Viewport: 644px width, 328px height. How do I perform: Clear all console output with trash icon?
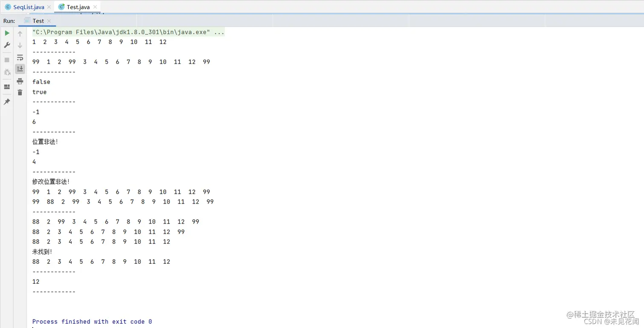[x=20, y=92]
